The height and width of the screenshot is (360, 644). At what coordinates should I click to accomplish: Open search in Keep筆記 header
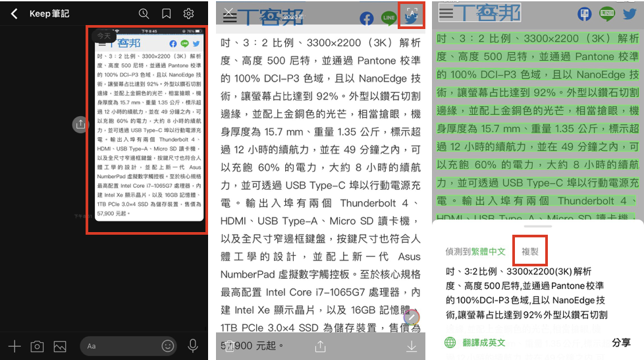click(x=144, y=14)
